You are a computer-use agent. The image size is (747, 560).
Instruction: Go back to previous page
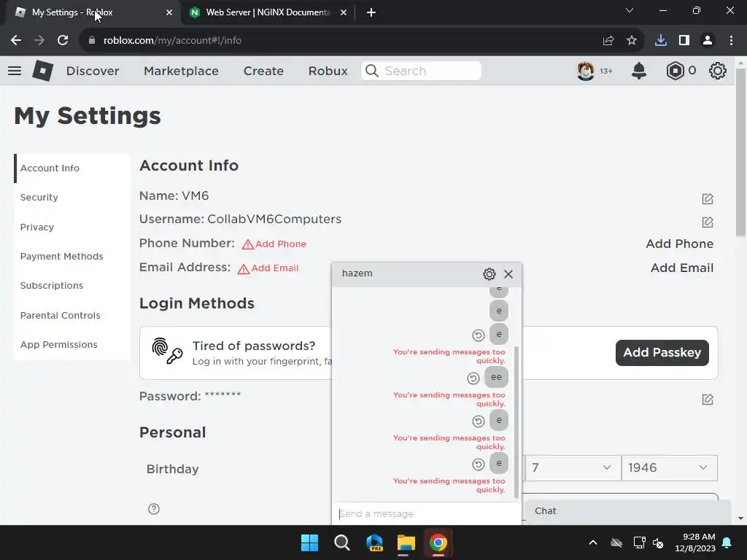coord(16,41)
